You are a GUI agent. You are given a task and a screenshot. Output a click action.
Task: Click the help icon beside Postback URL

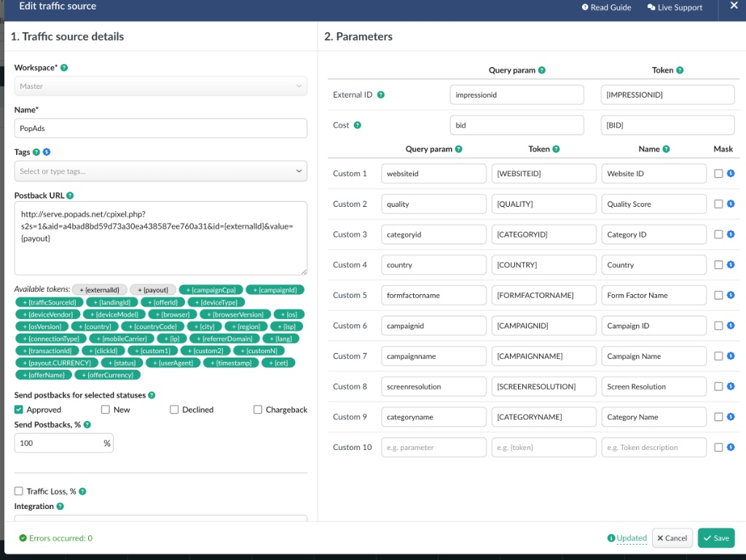pyautogui.click(x=70, y=196)
